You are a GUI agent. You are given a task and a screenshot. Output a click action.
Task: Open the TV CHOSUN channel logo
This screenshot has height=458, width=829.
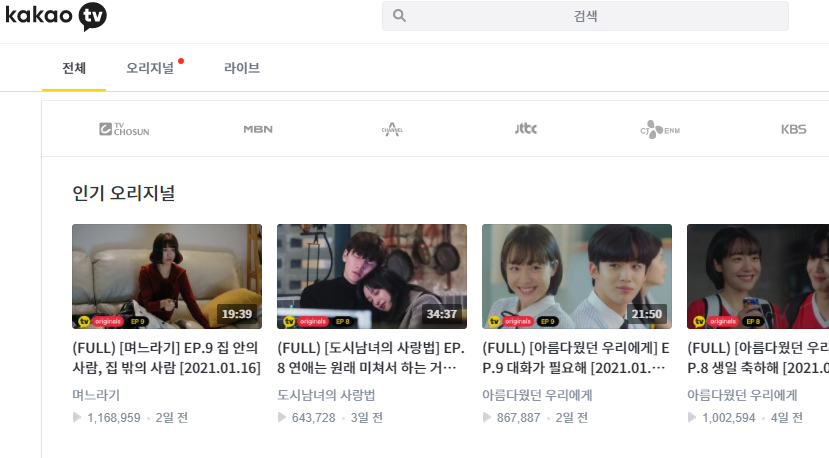pyautogui.click(x=124, y=129)
